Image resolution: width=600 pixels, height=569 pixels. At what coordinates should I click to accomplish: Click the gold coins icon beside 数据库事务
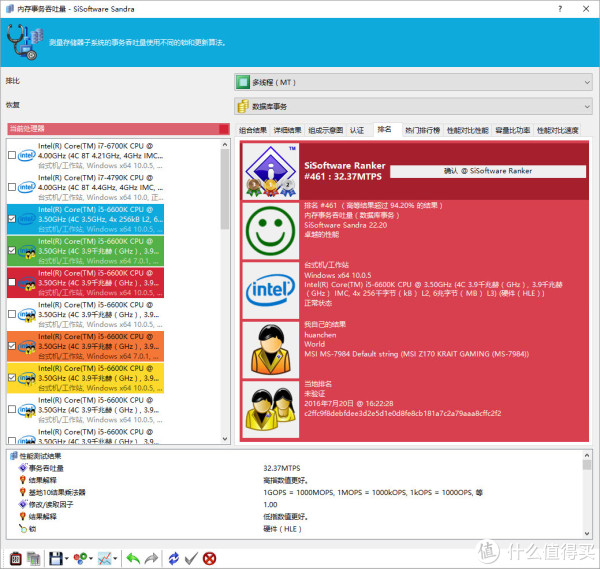click(x=243, y=106)
